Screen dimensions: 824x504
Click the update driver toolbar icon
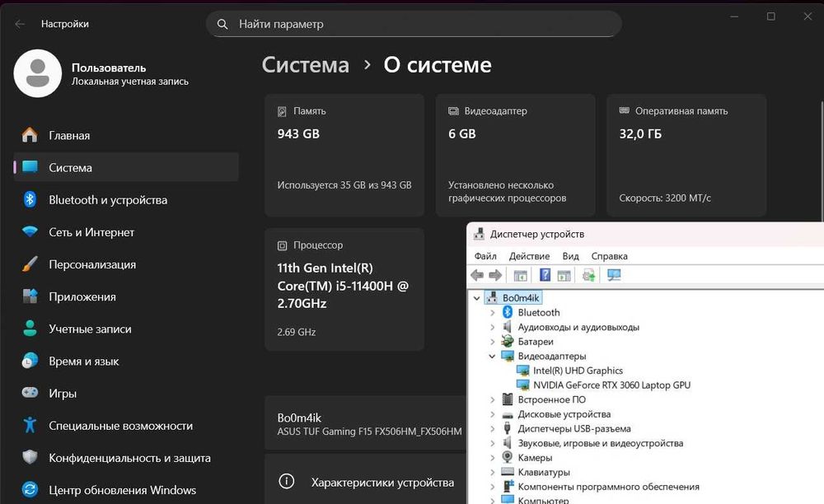[x=588, y=275]
